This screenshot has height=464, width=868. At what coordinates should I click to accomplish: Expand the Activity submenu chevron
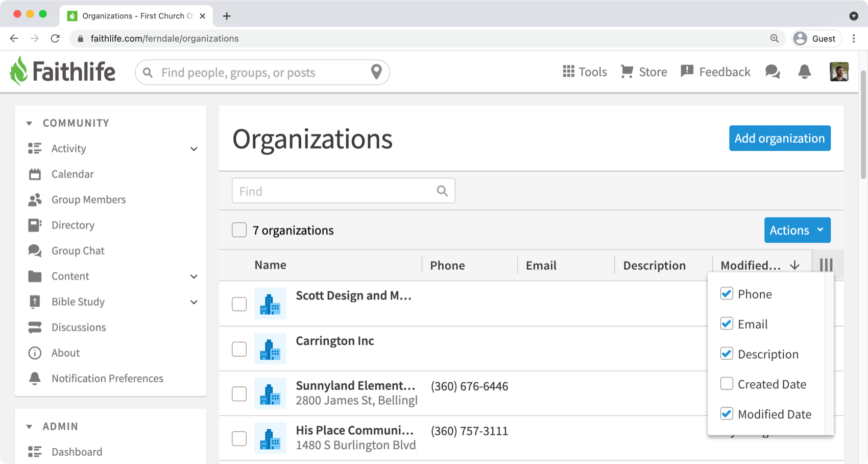tap(194, 149)
